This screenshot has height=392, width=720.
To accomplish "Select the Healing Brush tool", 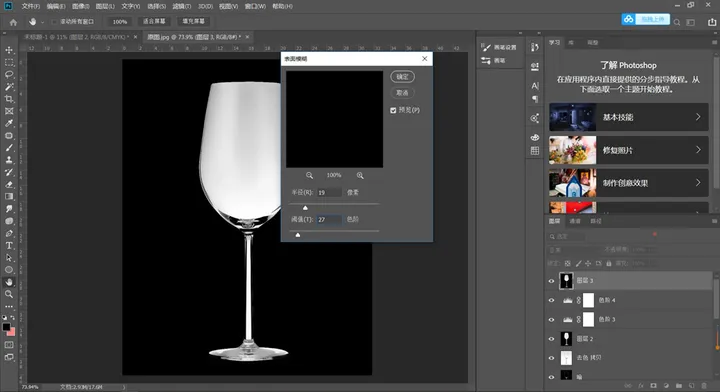I will (9, 135).
